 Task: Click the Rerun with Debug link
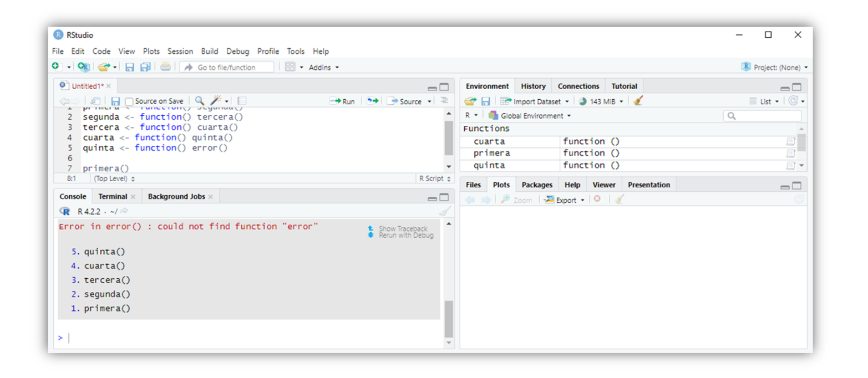405,236
